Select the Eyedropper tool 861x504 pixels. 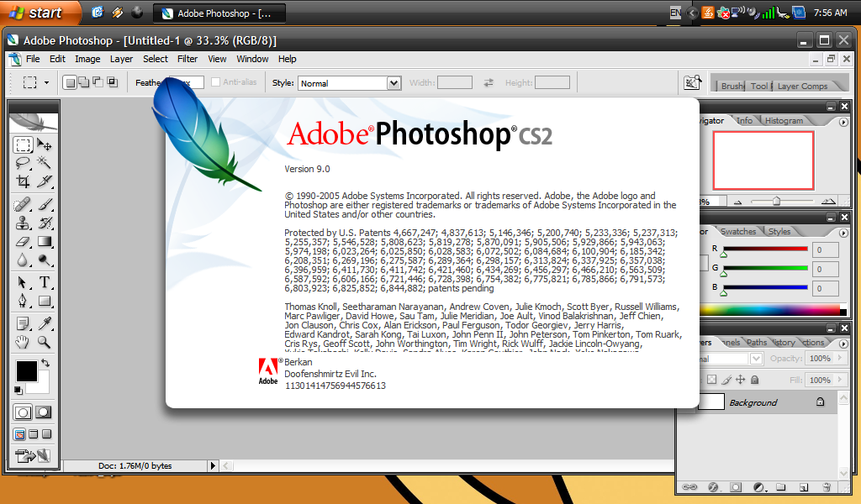point(45,323)
